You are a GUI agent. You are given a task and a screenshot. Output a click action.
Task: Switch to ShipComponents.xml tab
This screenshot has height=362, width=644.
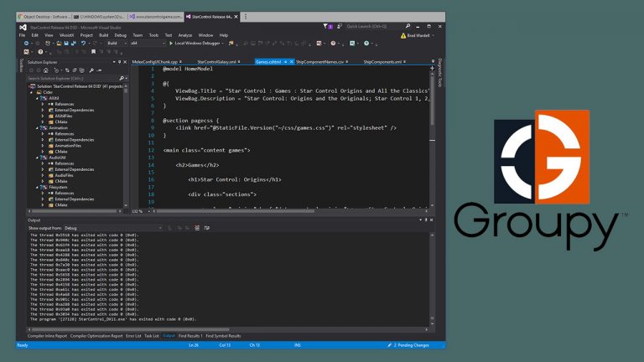pyautogui.click(x=382, y=62)
